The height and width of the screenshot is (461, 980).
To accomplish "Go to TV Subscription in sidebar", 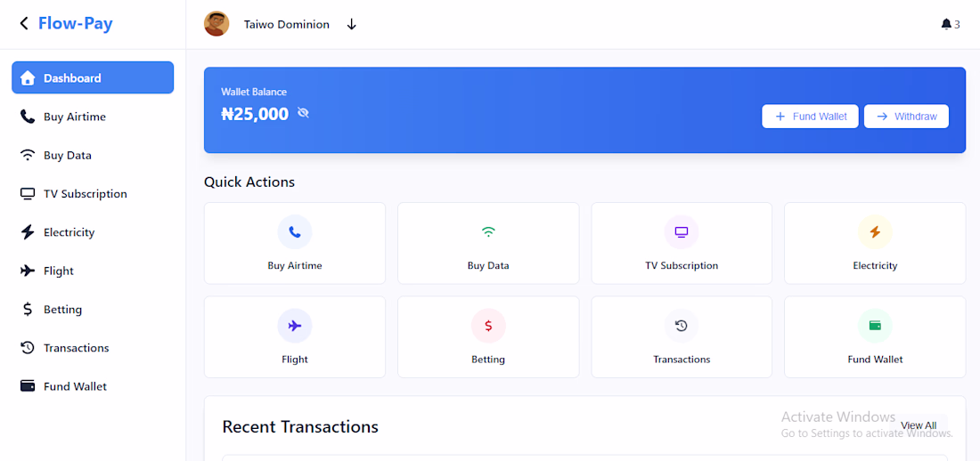I will pyautogui.click(x=86, y=194).
